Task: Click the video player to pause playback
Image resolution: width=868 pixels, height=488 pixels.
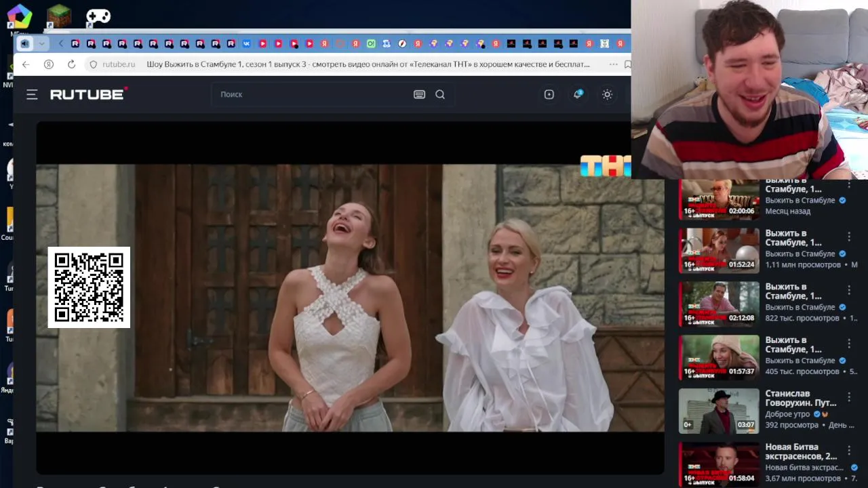Action: point(350,298)
